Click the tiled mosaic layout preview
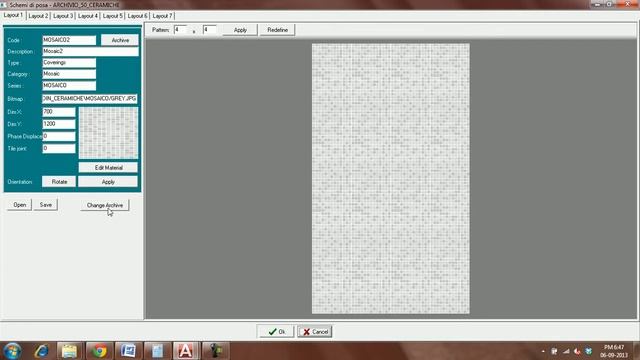 (391, 179)
